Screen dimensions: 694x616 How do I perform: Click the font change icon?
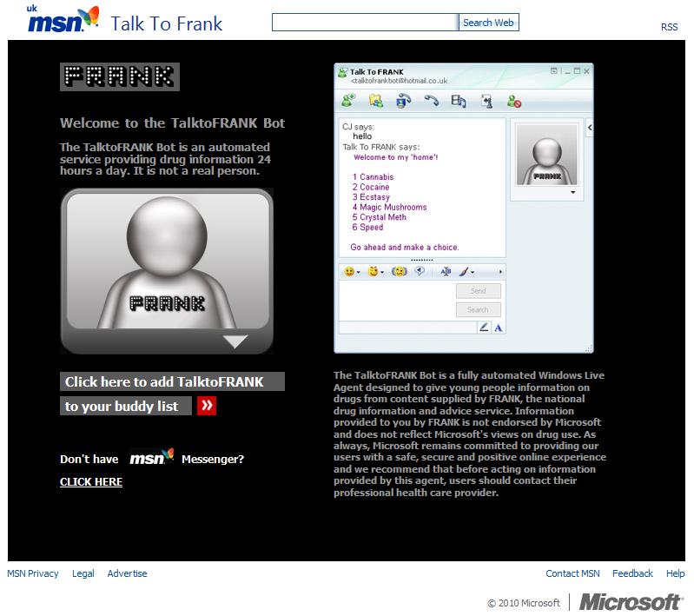446,271
